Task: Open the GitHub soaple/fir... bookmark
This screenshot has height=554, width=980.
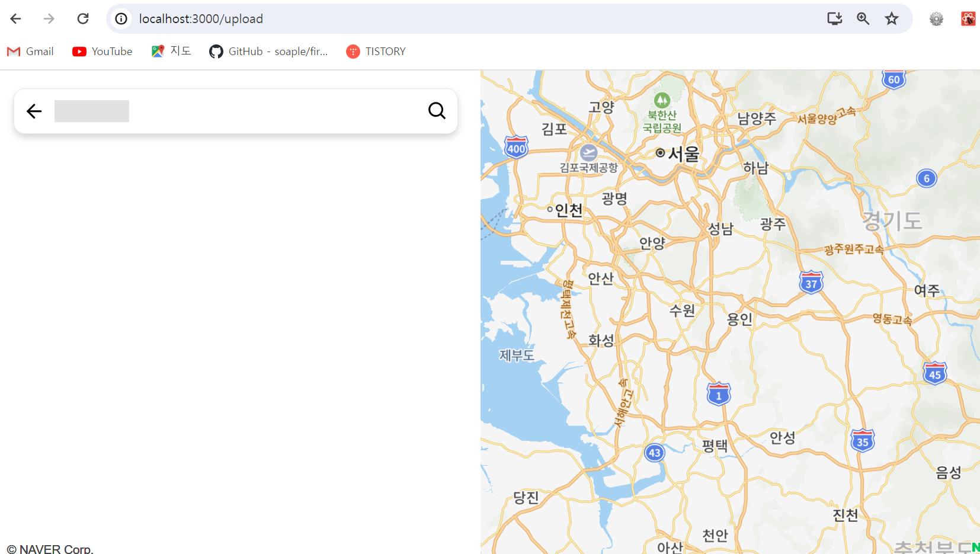Action: coord(268,52)
